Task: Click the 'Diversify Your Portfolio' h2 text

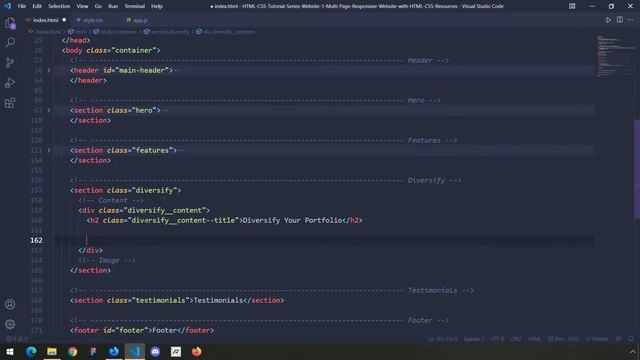Action: pyautogui.click(x=293, y=220)
